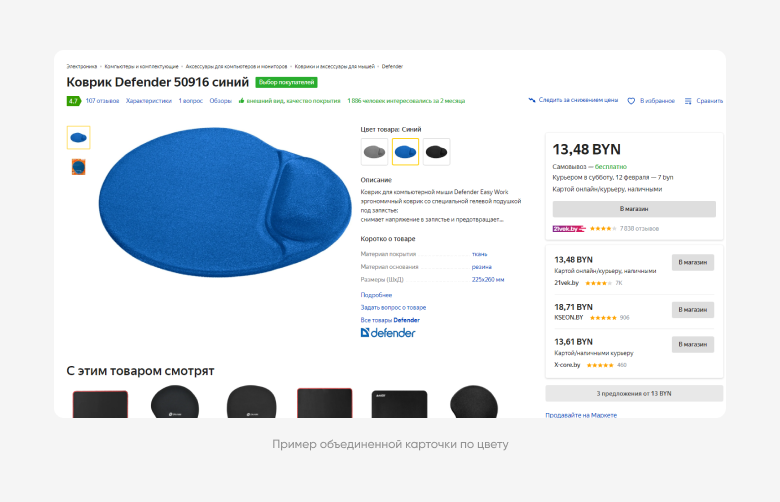780x502 pixels.
Task: Click 'Подробнее' link
Action: point(376,295)
